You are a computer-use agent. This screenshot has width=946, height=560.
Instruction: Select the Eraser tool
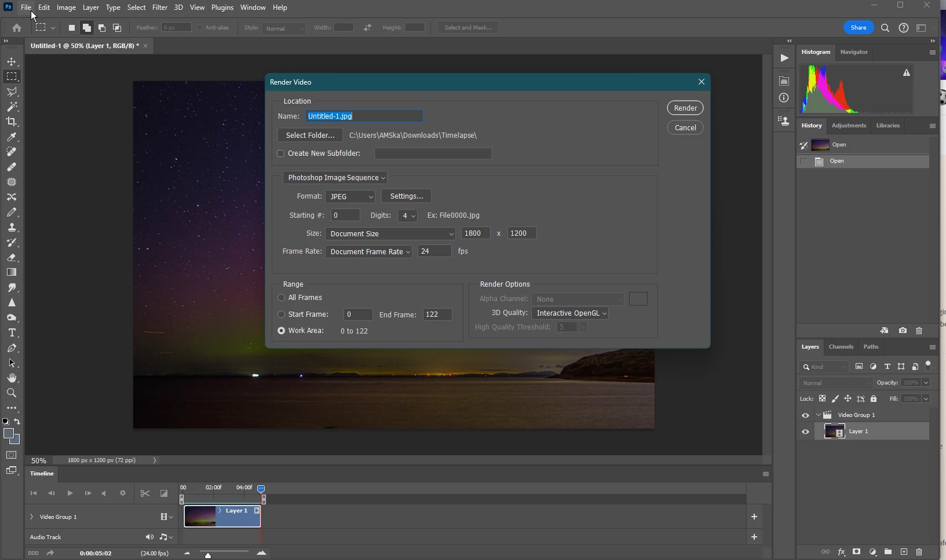coord(12,257)
